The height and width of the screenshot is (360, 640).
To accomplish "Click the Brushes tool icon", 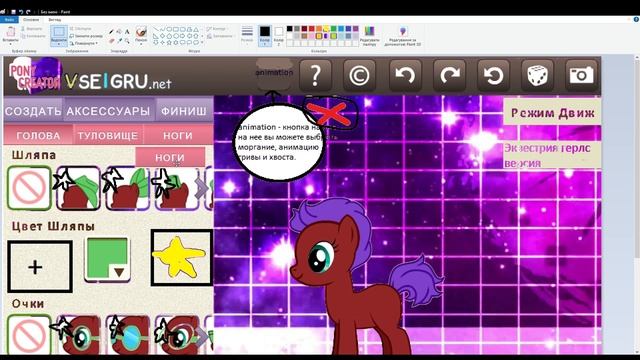I will pos(141,31).
